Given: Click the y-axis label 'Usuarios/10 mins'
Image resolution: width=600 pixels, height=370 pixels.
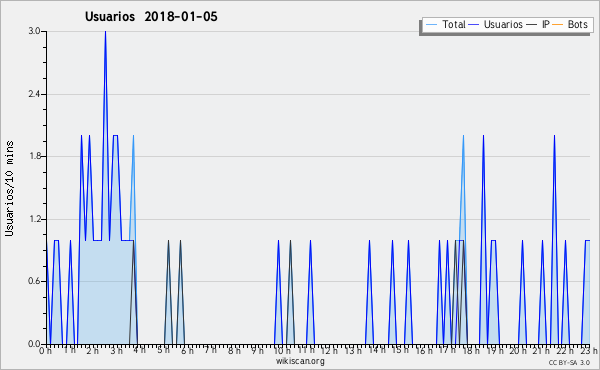Looking at the screenshot, I should 9,188.
